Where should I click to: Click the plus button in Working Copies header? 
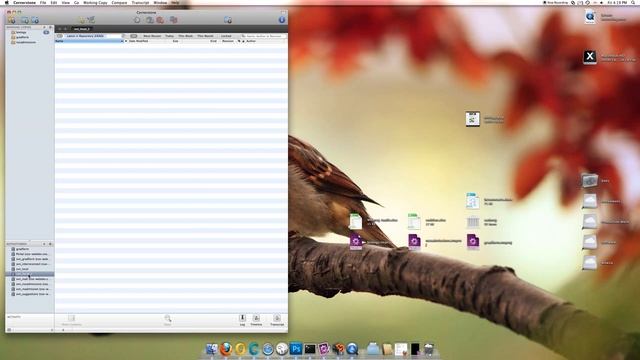(44, 27)
